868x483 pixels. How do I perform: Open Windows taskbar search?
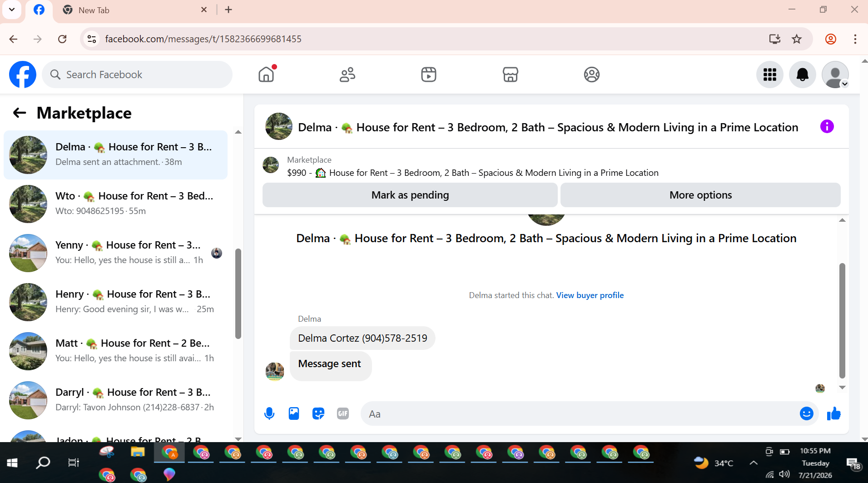[43, 463]
